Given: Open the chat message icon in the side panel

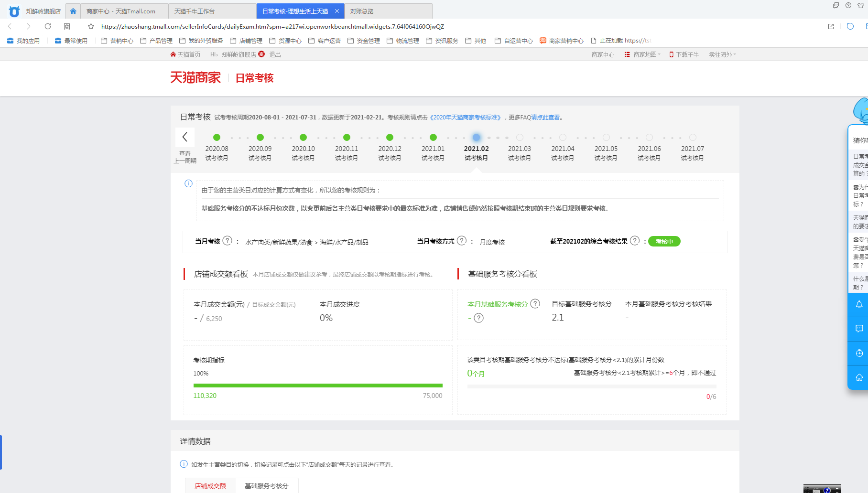Looking at the screenshot, I should (x=859, y=329).
